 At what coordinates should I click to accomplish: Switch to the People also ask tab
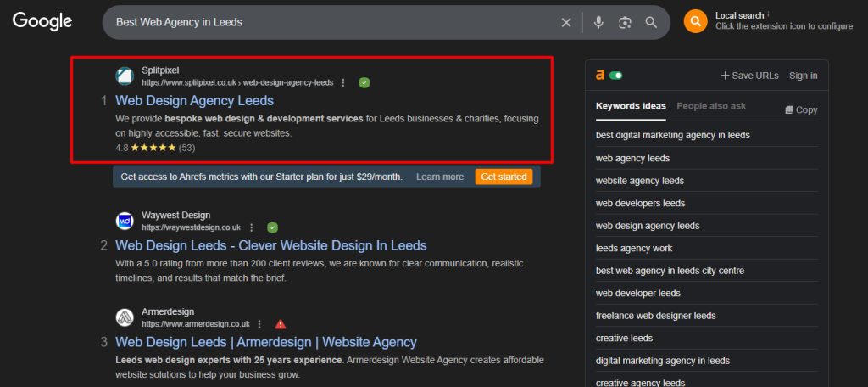coord(711,107)
